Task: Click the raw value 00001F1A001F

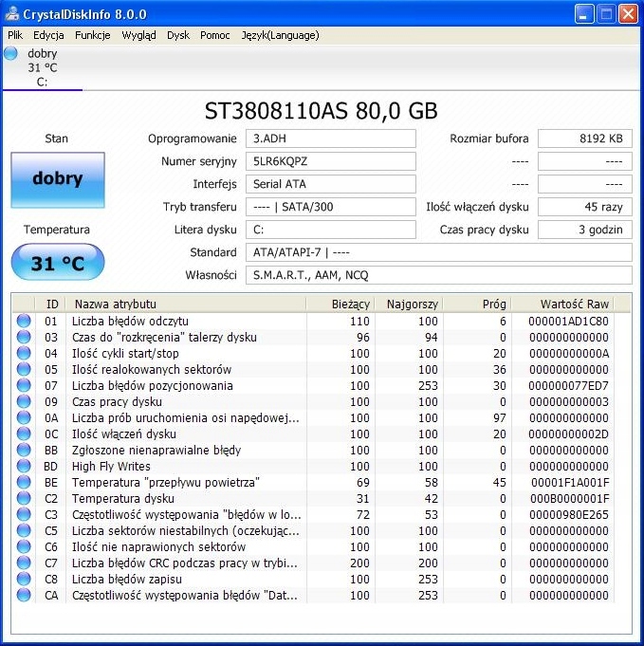Action: [569, 483]
